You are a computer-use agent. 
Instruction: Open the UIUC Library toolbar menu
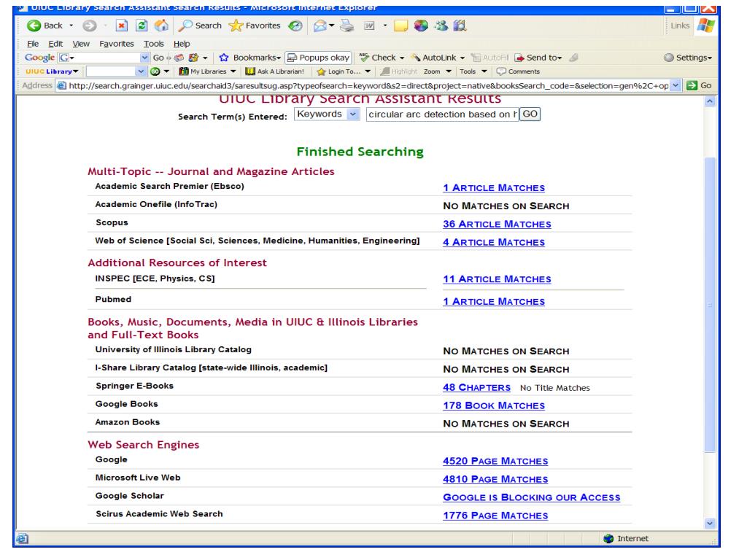pyautogui.click(x=52, y=71)
